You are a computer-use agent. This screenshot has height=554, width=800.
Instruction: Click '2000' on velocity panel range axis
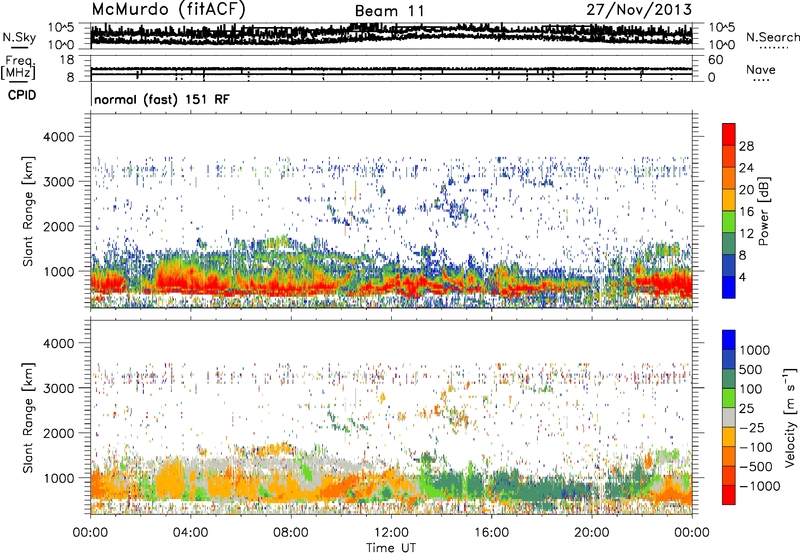coord(58,433)
